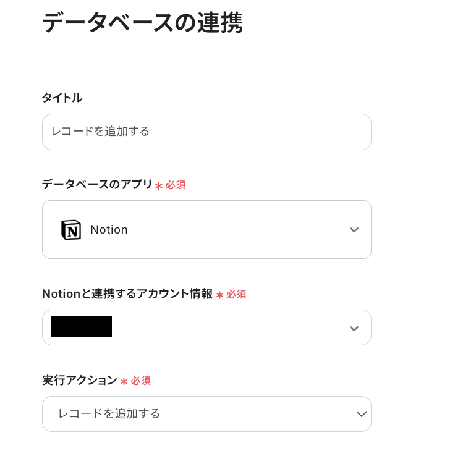Click 必須 marker beside データベースのアプリ
This screenshot has height=456, width=476.
point(176,185)
